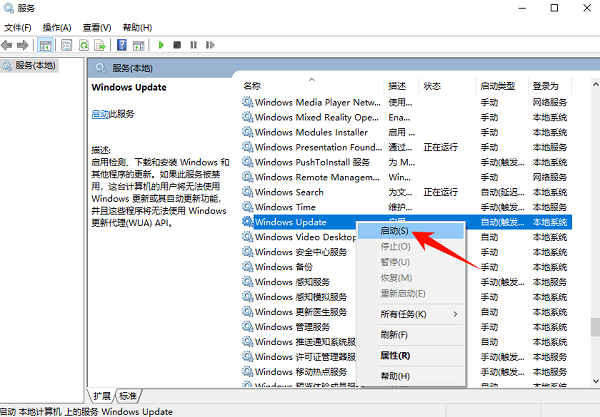Click the Stop Service square icon

[x=177, y=45]
